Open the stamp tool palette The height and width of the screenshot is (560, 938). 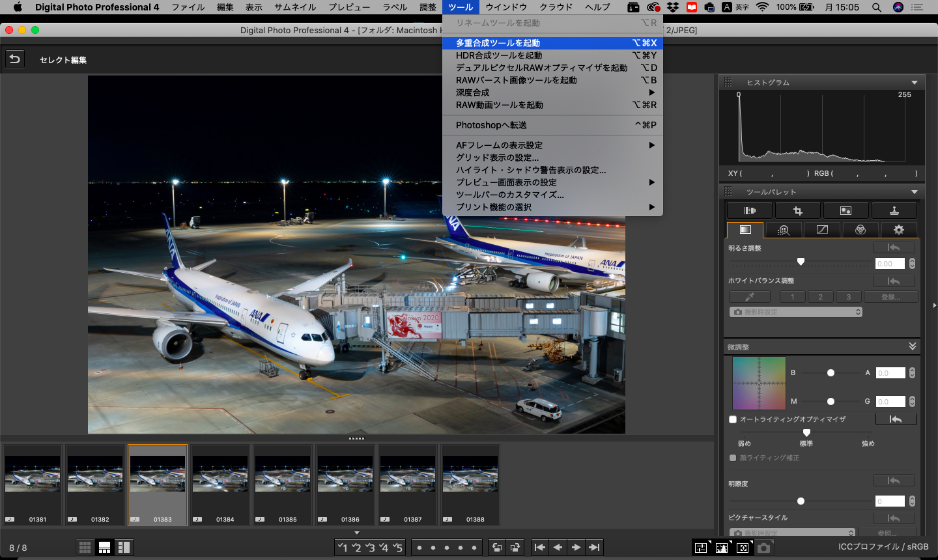point(894,210)
